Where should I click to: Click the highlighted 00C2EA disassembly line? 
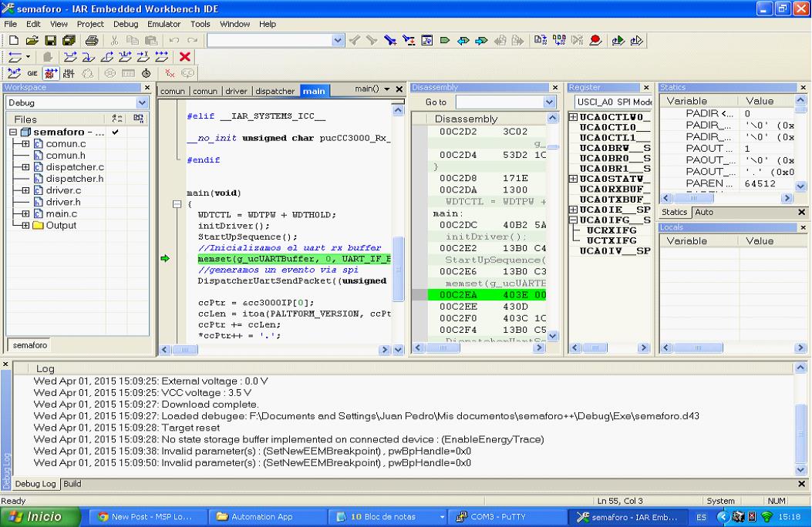click(x=487, y=295)
